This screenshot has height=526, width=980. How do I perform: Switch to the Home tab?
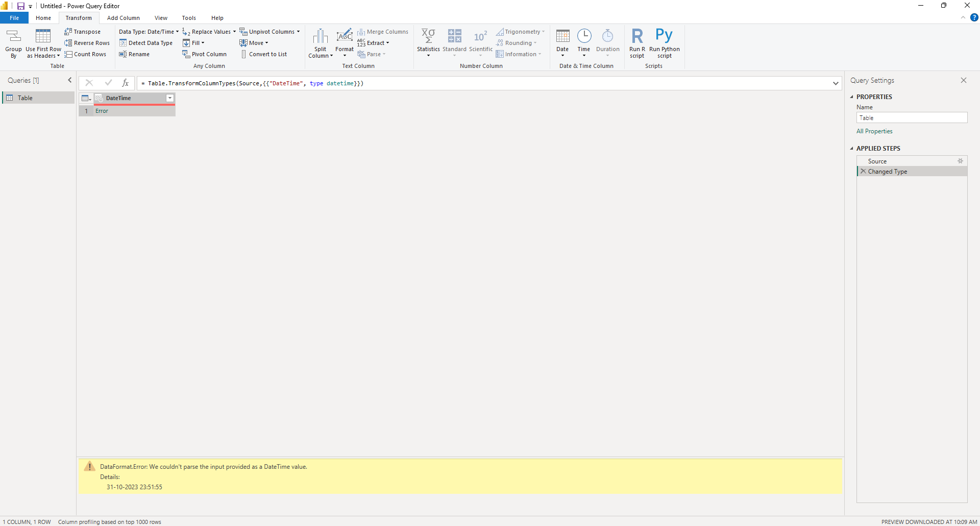43,18
